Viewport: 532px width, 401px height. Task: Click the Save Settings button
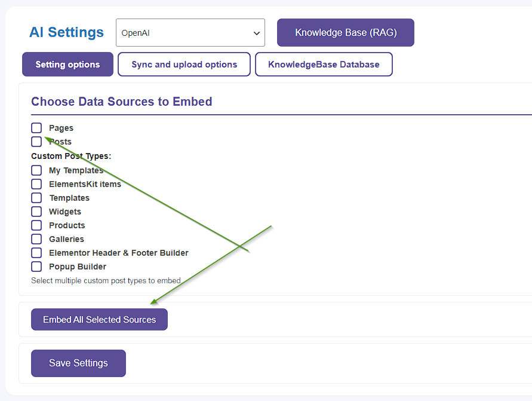[x=78, y=363]
